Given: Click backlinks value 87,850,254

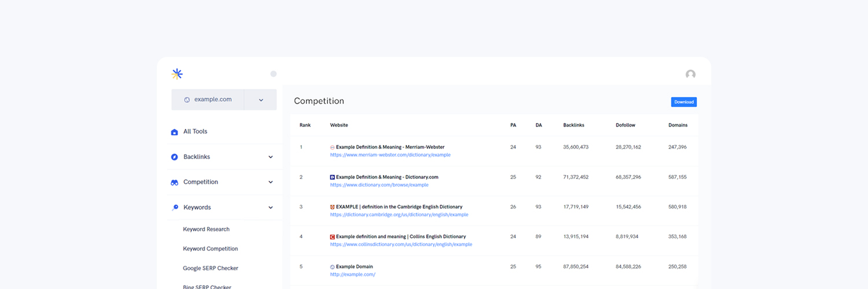Looking at the screenshot, I should pyautogui.click(x=576, y=267).
